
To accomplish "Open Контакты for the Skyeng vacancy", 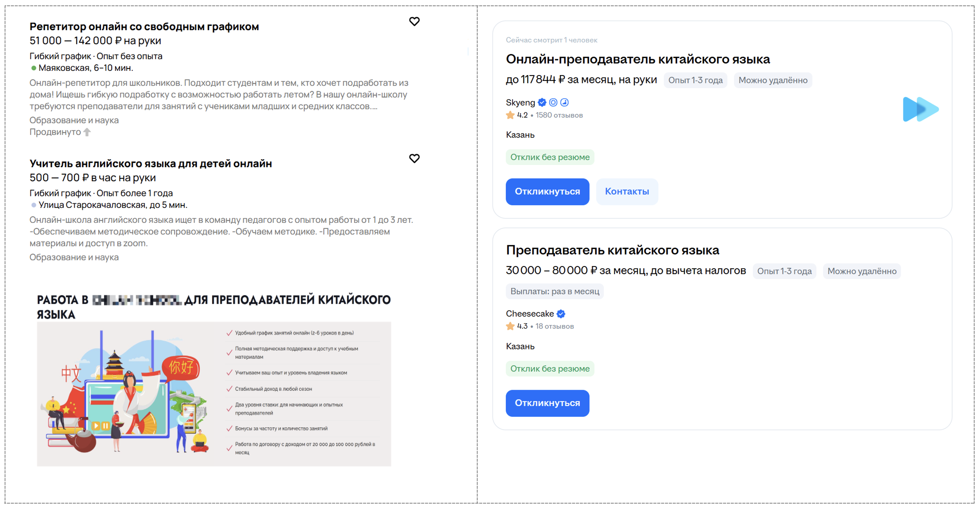I will pyautogui.click(x=627, y=192).
